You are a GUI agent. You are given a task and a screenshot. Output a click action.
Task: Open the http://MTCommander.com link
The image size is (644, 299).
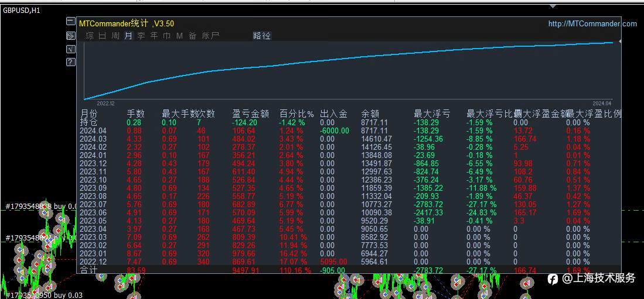592,24
